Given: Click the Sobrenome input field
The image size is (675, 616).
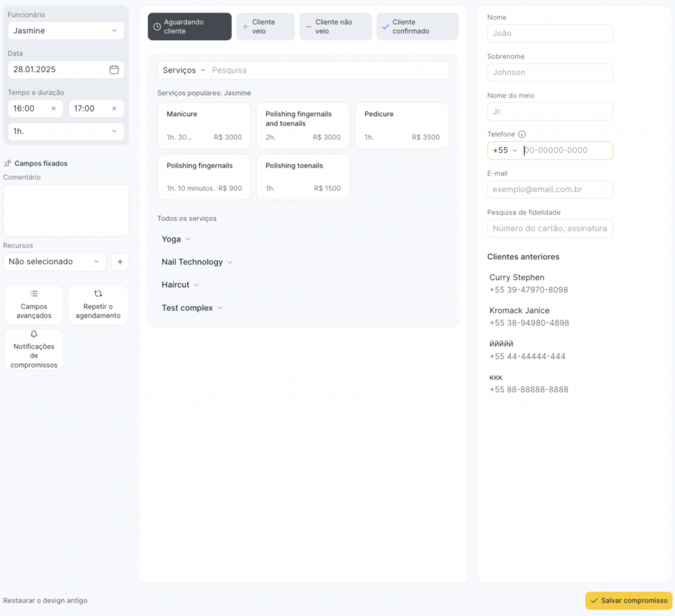Looking at the screenshot, I should (x=550, y=73).
